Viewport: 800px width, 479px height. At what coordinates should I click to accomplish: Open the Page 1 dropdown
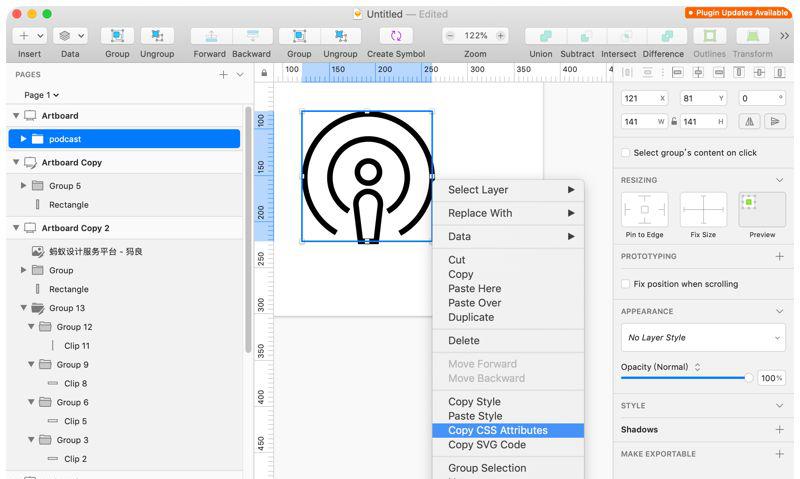coord(41,95)
